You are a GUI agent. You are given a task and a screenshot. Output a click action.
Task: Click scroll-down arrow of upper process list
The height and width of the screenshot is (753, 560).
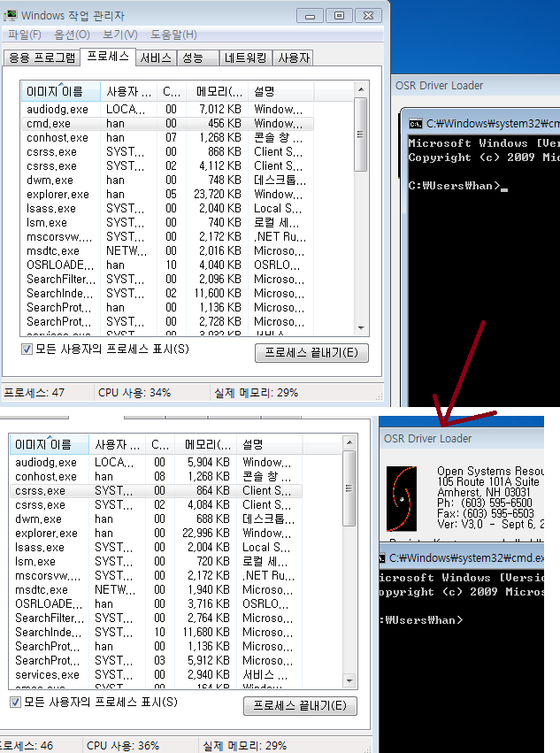coord(361,328)
